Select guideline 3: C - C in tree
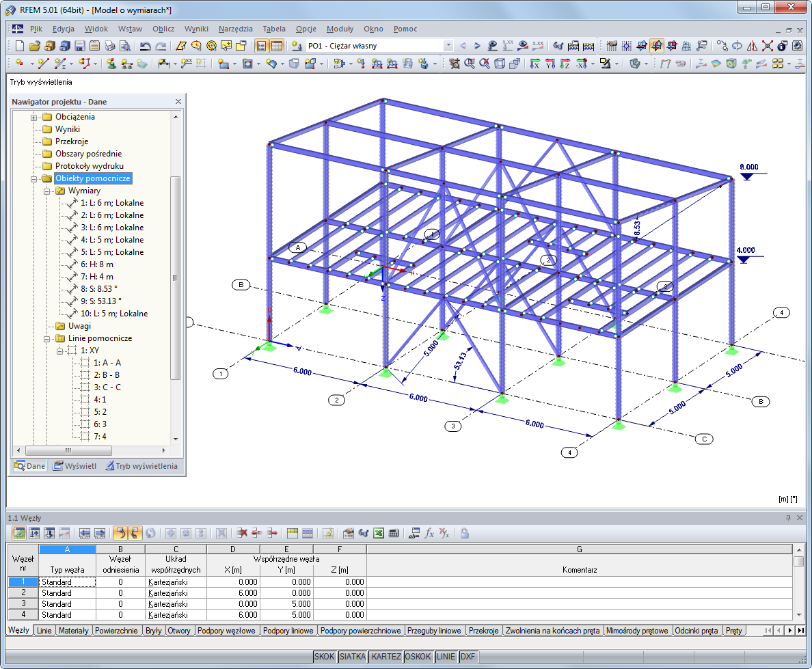The height and width of the screenshot is (669, 812). tap(107, 387)
